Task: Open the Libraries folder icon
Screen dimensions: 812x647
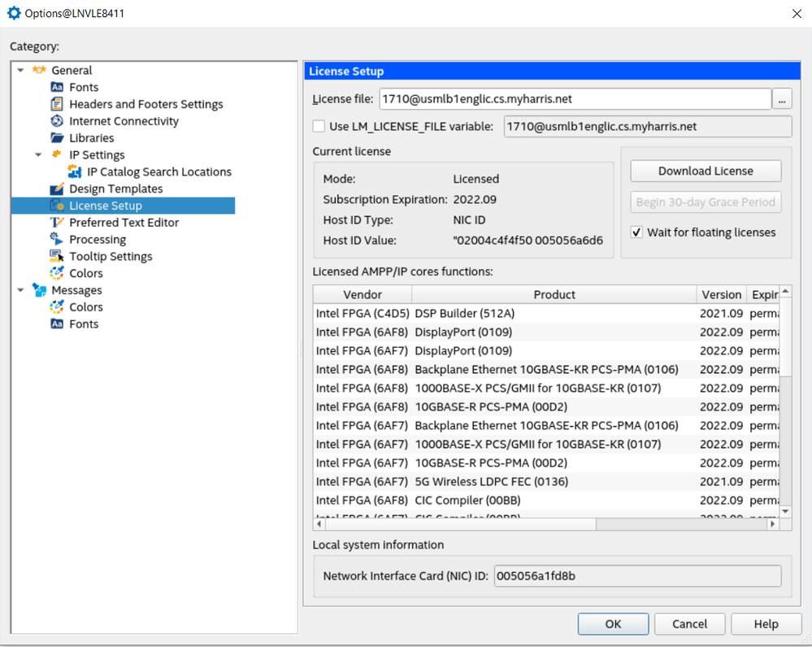Action: pos(57,138)
